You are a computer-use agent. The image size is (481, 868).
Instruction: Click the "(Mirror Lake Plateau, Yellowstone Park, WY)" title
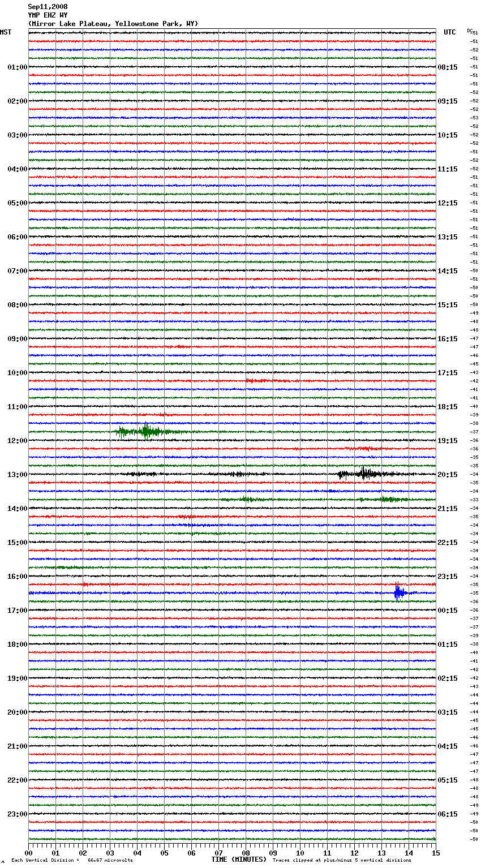coord(113,24)
